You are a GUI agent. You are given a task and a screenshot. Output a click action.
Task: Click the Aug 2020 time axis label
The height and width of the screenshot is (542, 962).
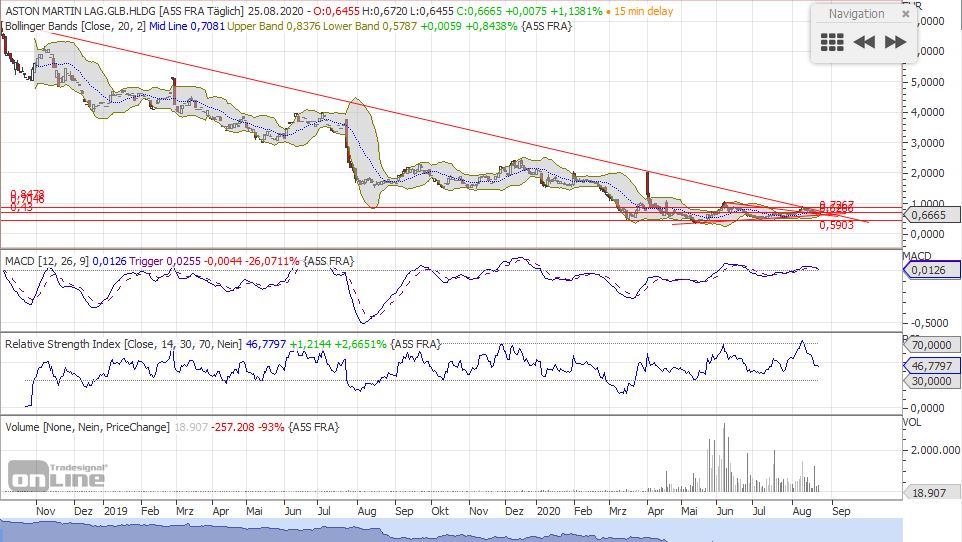pos(802,511)
